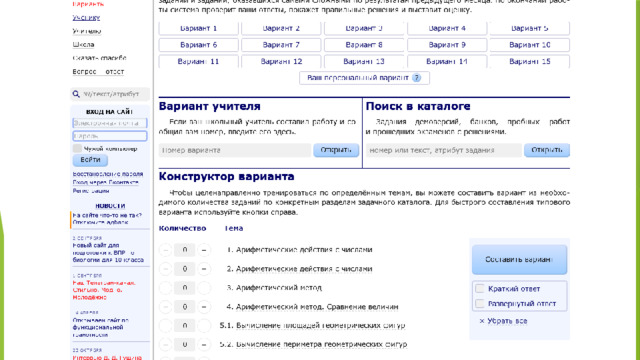Open Вариант 4
This screenshot has width=640, height=360.
447,28
